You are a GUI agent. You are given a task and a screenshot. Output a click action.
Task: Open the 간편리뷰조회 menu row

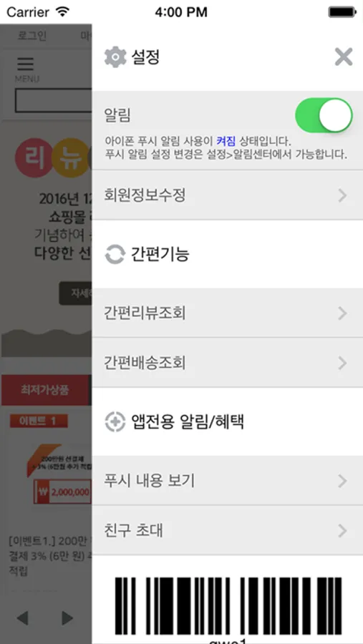(228, 313)
